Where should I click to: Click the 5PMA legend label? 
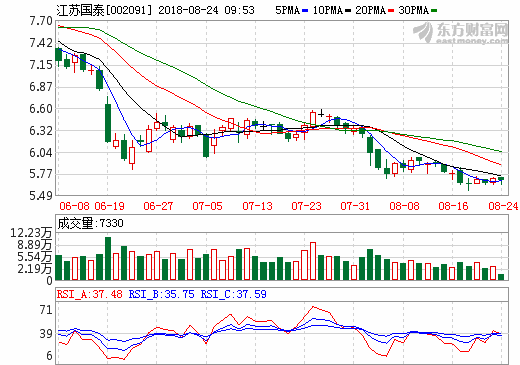[288, 10]
